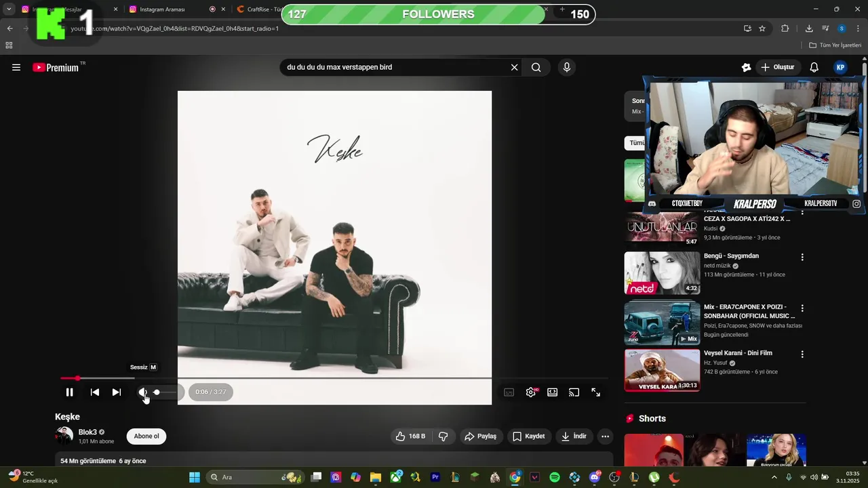This screenshot has height=488, width=868.
Task: Open Tüm Yer İşaretleri bookmarks folder
Action: (x=835, y=45)
